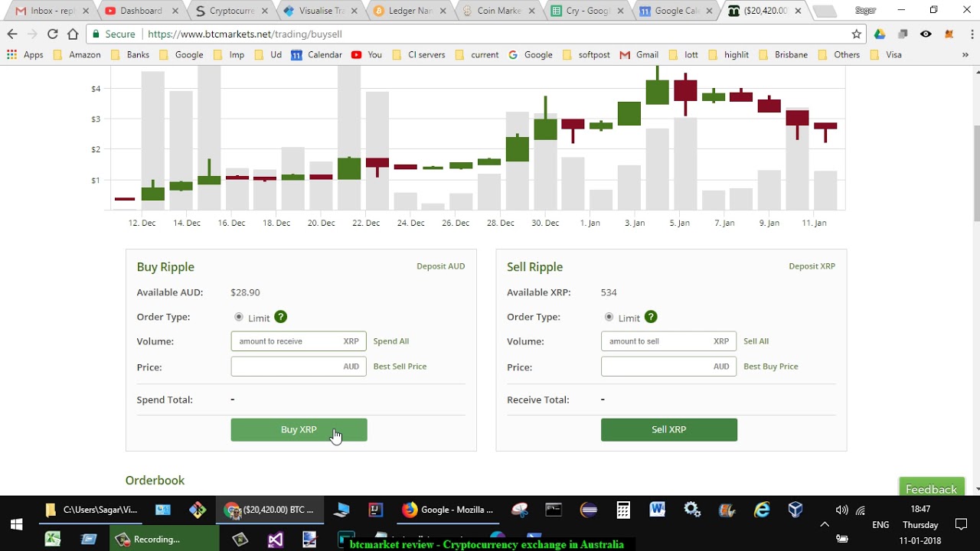This screenshot has height=551, width=980.
Task: Click the Sell XRP button
Action: click(669, 430)
